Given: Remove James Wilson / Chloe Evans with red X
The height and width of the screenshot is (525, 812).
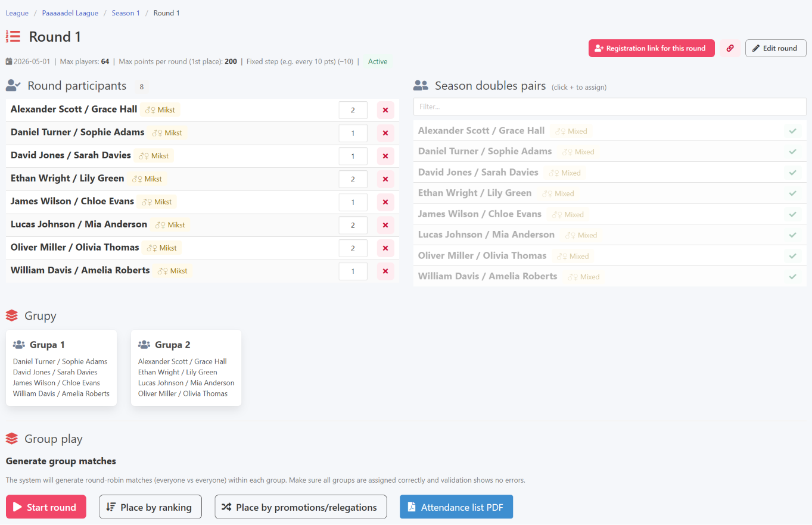Looking at the screenshot, I should pyautogui.click(x=385, y=202).
